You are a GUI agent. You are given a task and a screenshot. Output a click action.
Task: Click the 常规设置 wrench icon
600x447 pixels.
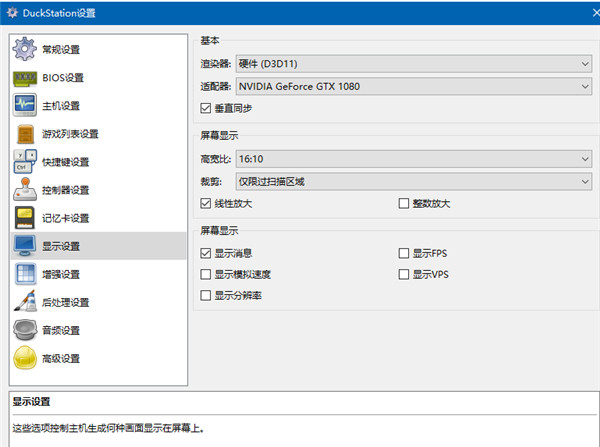coord(26,50)
